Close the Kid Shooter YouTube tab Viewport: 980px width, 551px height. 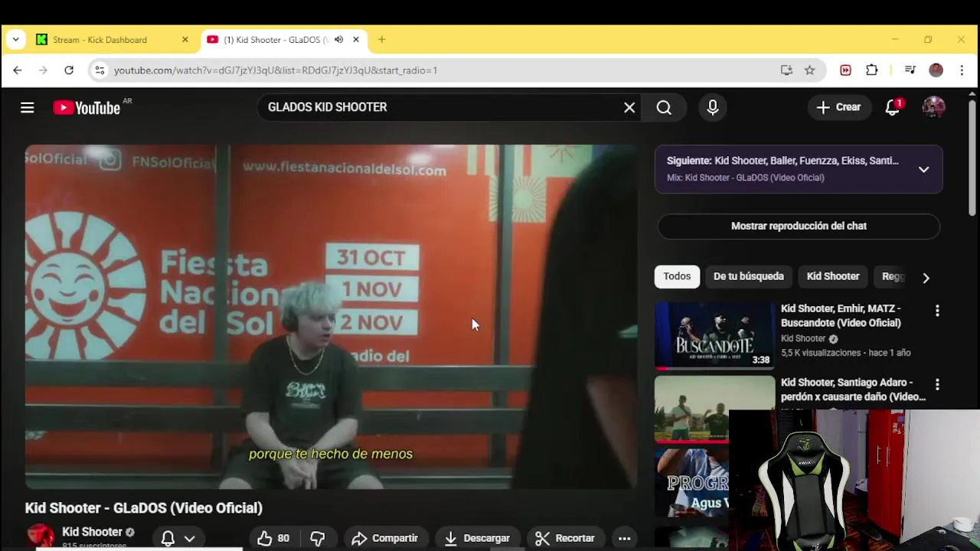click(356, 40)
